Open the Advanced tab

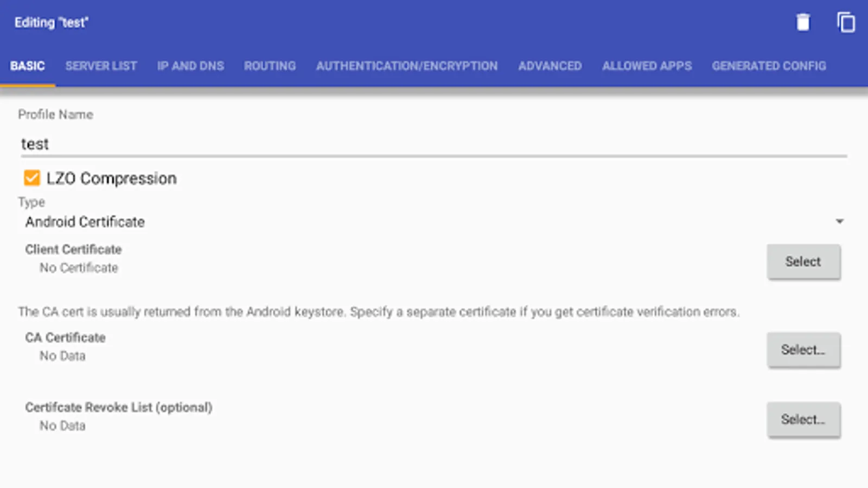[x=550, y=66]
